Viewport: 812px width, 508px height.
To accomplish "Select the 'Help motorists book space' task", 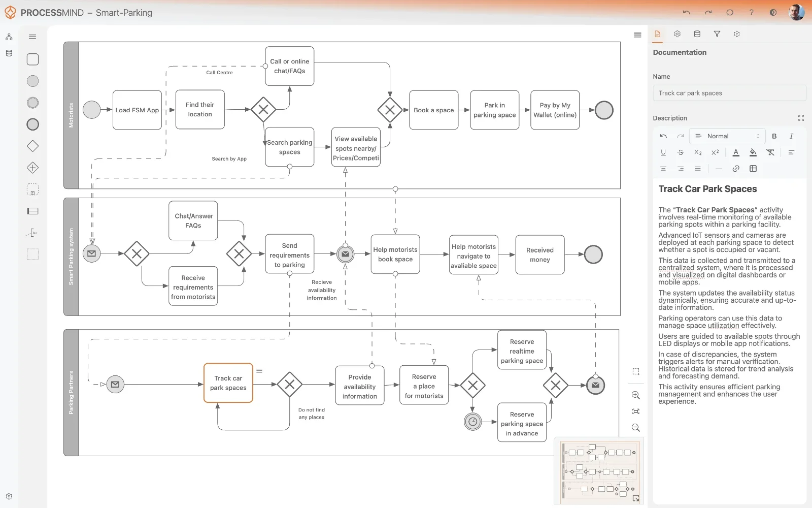I will point(395,254).
